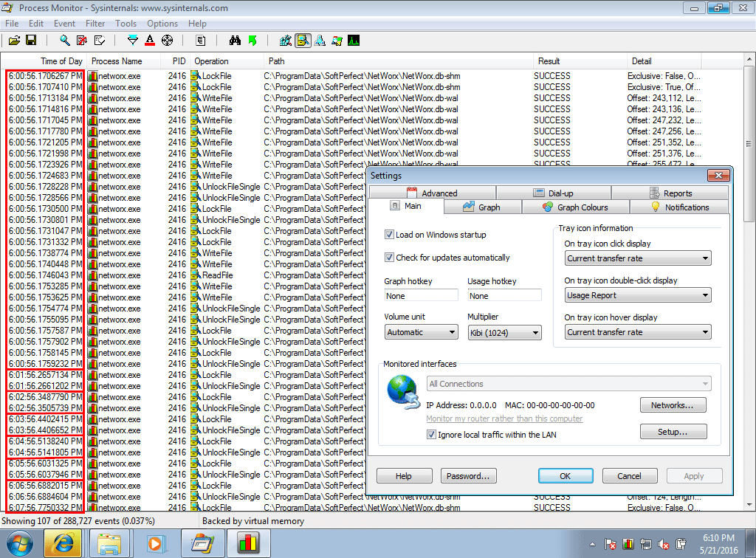
Task: Switch to the Dial-up tab
Action: click(554, 193)
